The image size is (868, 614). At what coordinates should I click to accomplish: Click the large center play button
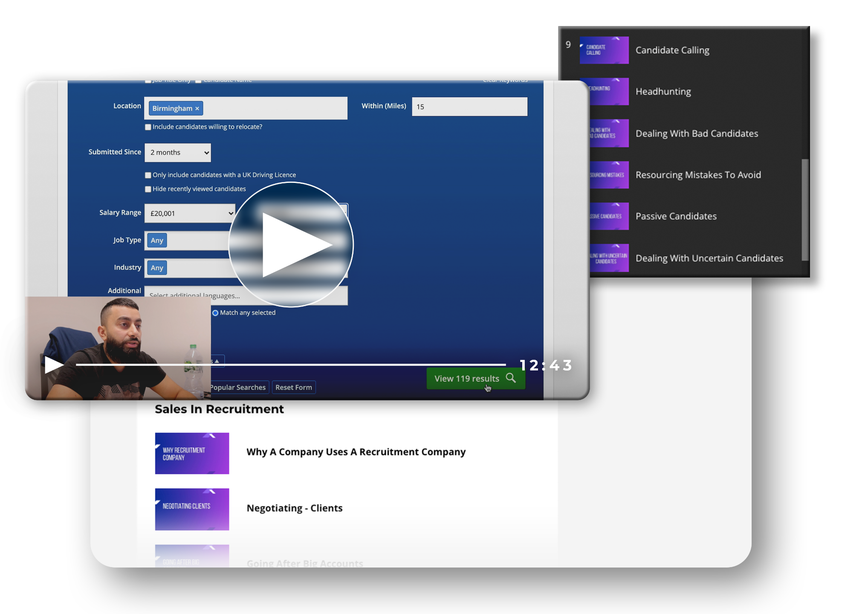point(291,244)
